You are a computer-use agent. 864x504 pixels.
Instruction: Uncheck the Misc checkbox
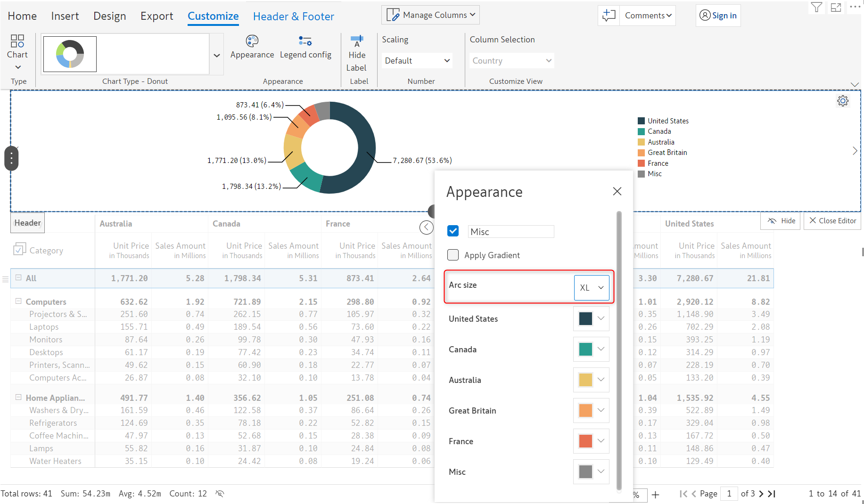coord(453,231)
